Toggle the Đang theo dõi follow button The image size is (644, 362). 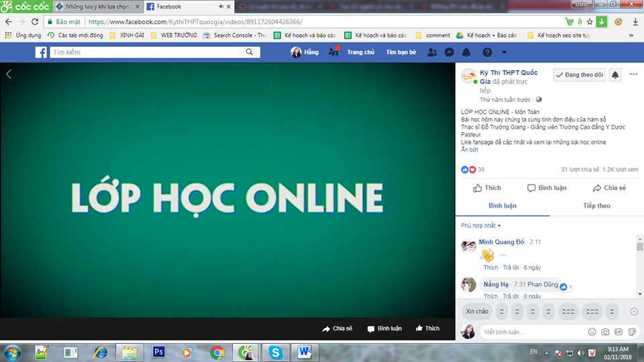coord(579,75)
